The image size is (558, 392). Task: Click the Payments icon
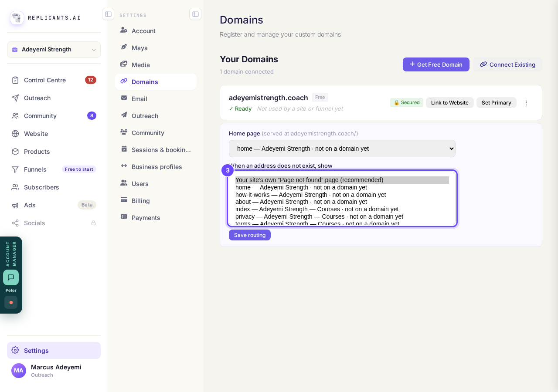click(124, 217)
